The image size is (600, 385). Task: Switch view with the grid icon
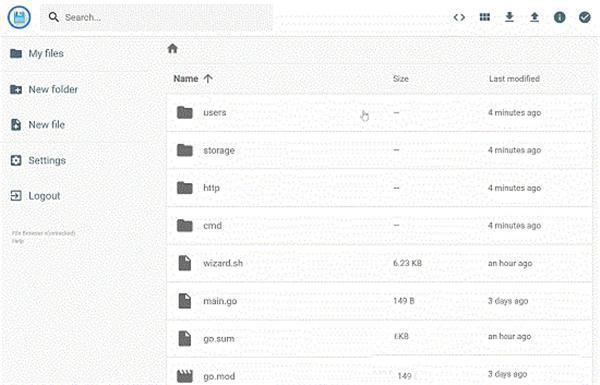coord(485,17)
